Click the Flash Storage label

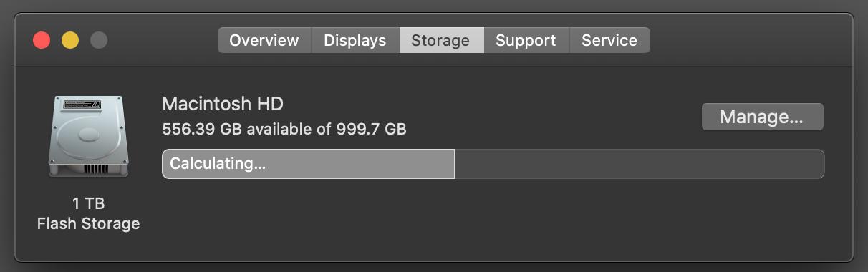(x=88, y=224)
